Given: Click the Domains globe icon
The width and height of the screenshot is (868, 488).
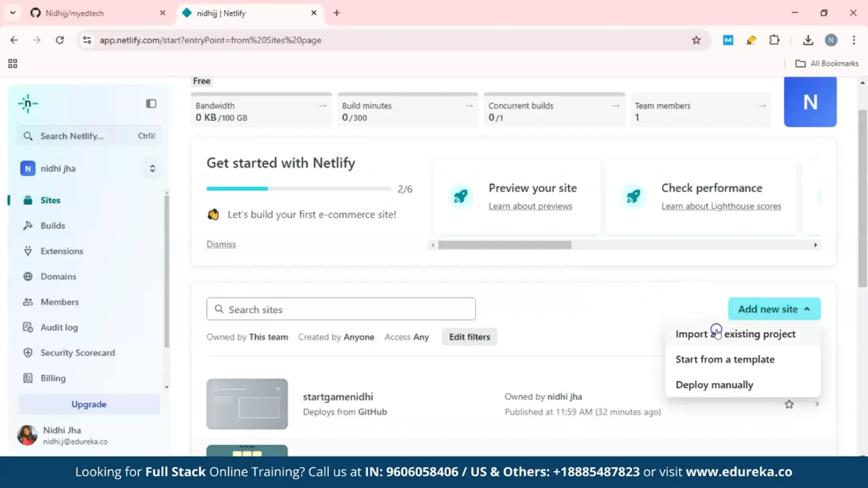Looking at the screenshot, I should coord(28,276).
